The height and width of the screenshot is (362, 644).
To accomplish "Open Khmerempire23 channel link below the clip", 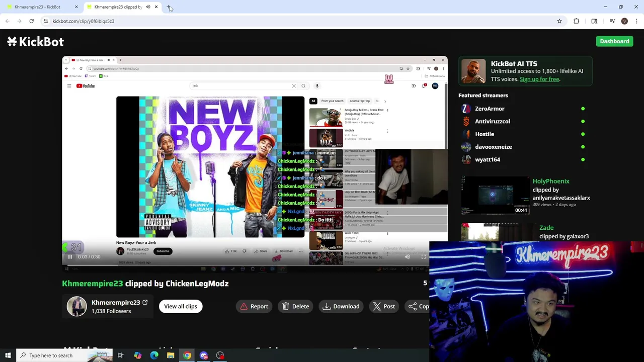I will [x=116, y=302].
